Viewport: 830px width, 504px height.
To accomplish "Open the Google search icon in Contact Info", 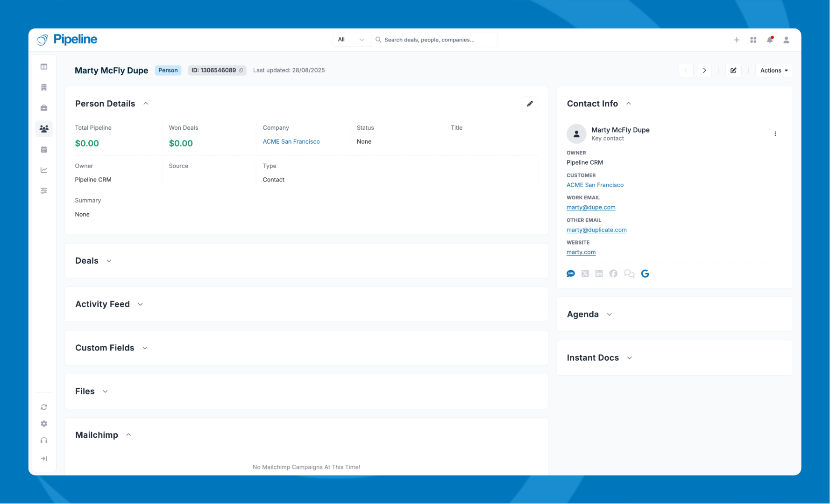I will [x=645, y=274].
